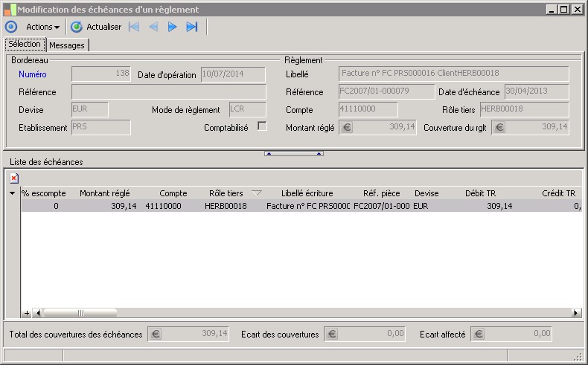Click the euro icon beside Montant réglé
This screenshot has width=588, height=365.
point(347,127)
